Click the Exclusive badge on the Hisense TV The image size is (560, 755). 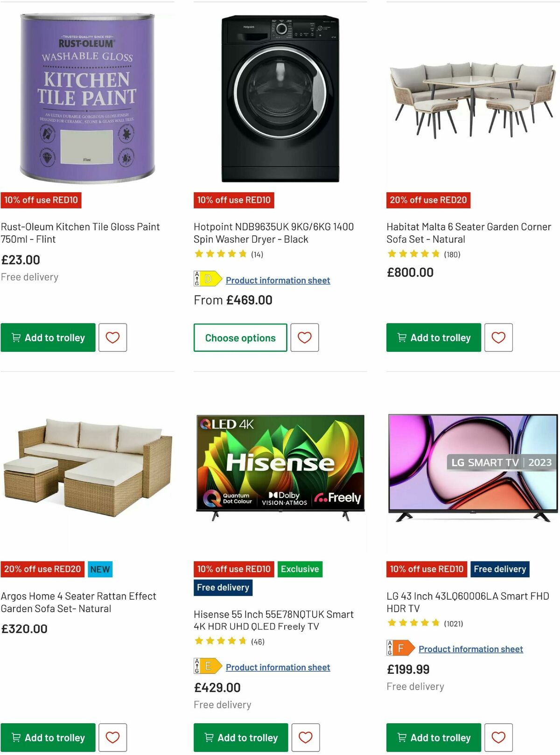tap(300, 569)
